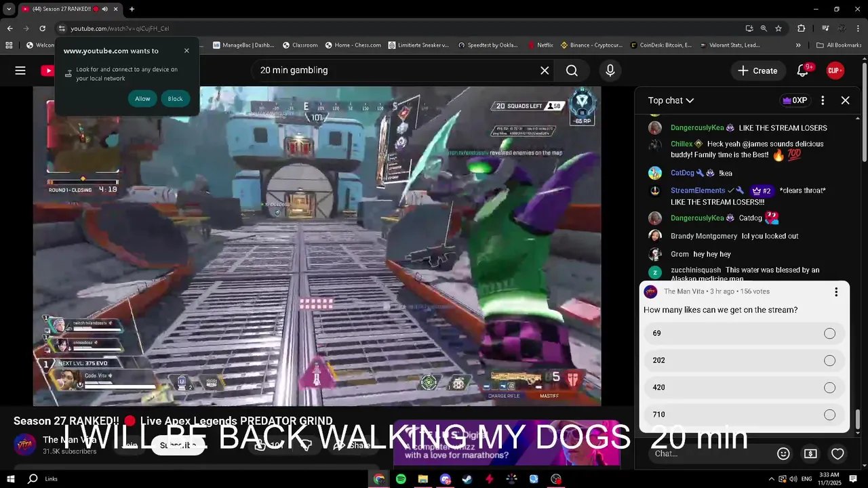Bookmark this page with star icon
This screenshot has height=488, width=868.
click(x=778, y=28)
